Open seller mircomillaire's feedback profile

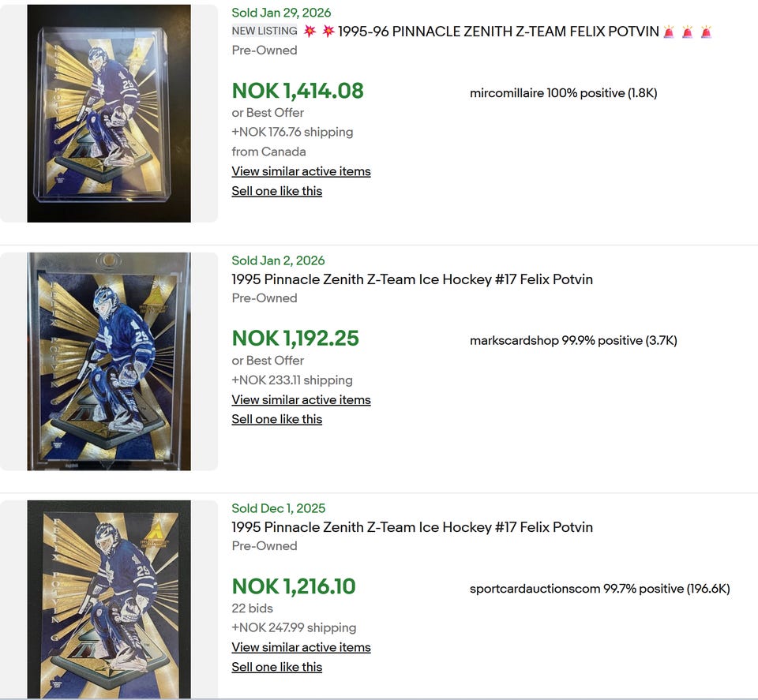[x=563, y=93]
